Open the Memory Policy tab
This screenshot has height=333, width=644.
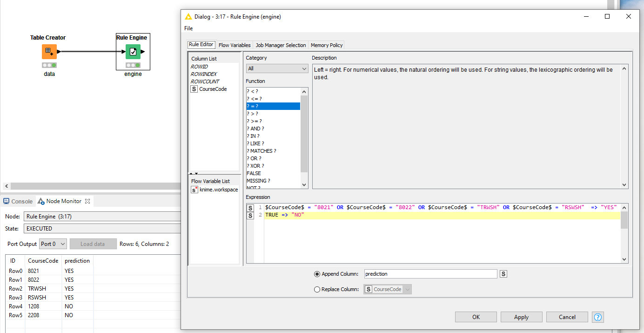pyautogui.click(x=327, y=45)
